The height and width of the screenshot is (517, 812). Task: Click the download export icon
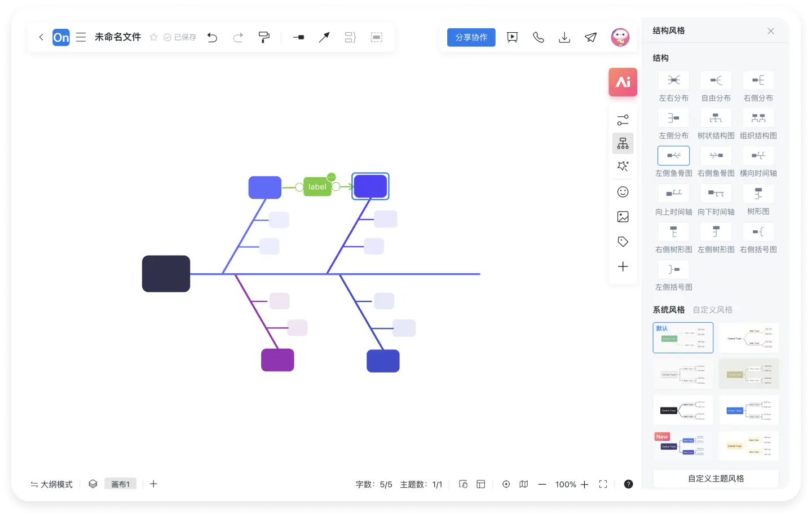pos(564,38)
